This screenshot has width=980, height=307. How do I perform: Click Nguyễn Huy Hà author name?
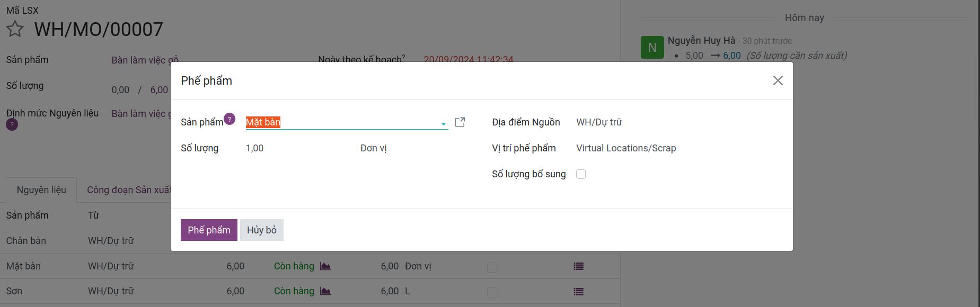(x=701, y=41)
